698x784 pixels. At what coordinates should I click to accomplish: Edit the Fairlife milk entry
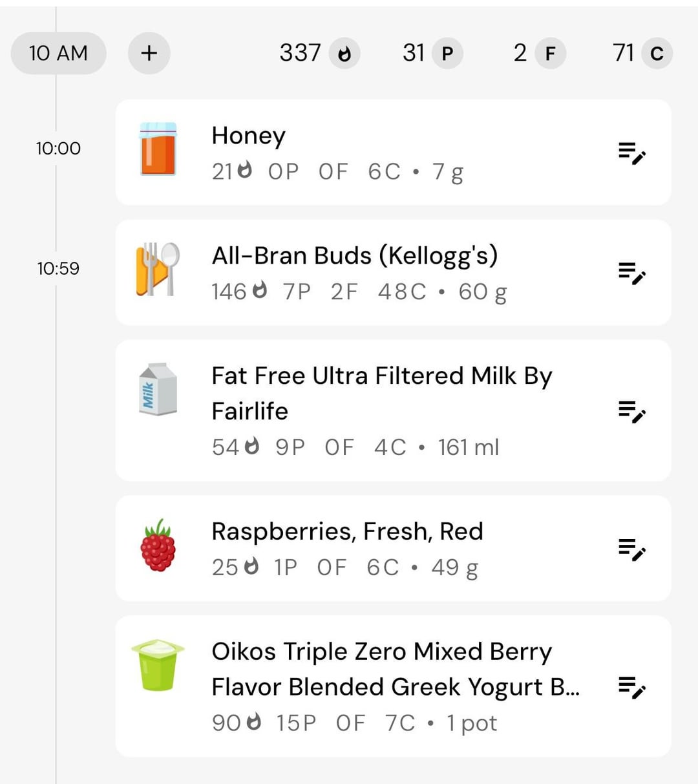631,411
